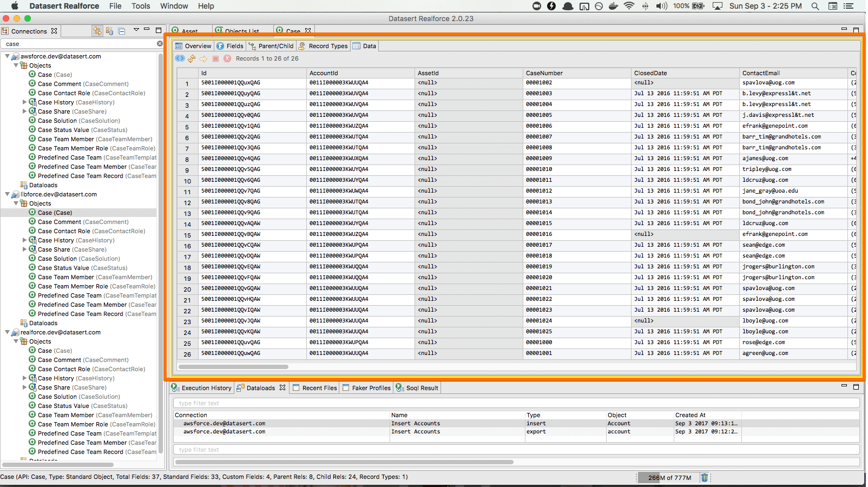Click the SOQL query icon in Data toolbar
The image size is (868, 487).
(180, 58)
